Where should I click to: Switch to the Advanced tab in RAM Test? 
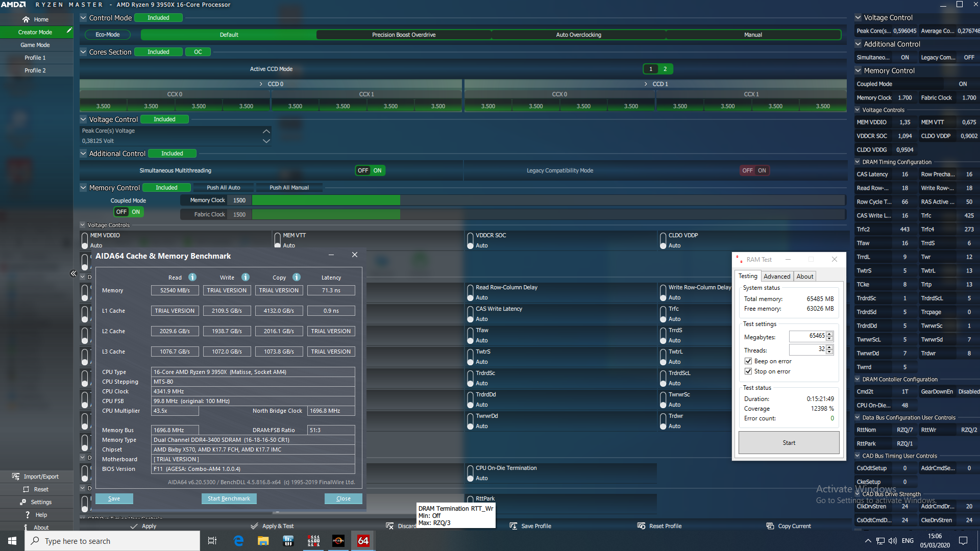pyautogui.click(x=777, y=276)
